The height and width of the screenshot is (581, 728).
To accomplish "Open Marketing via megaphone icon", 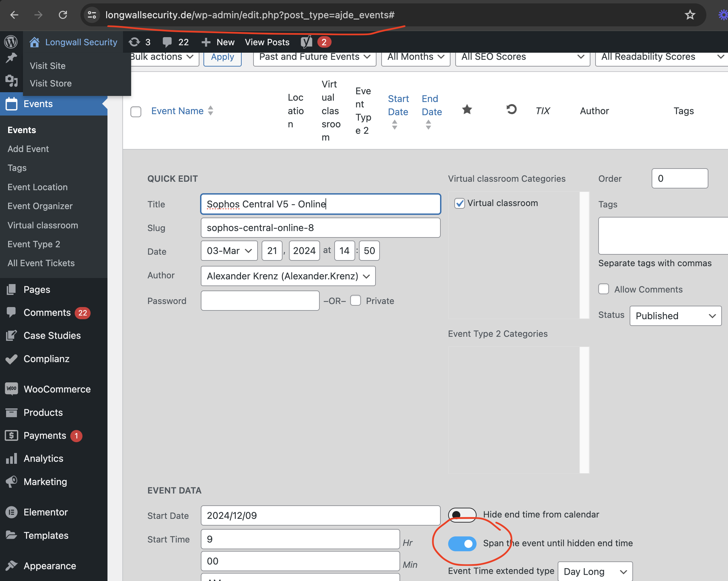I will tap(11, 482).
